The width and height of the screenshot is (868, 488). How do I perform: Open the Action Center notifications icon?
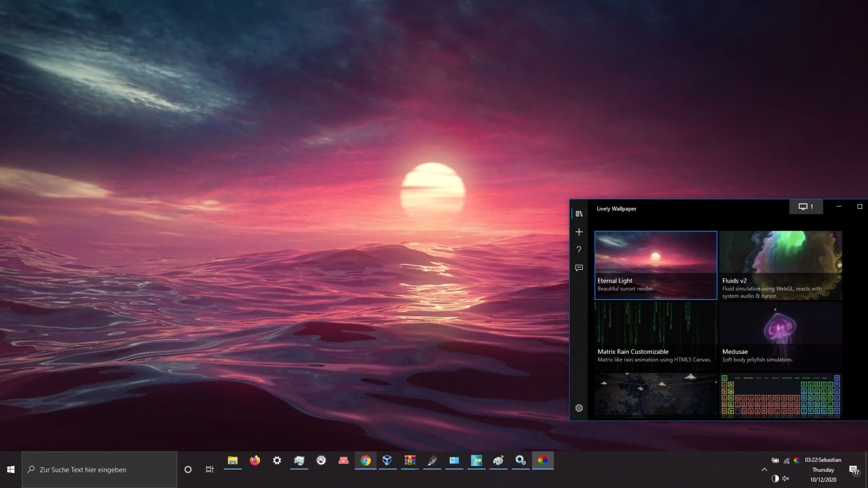click(x=854, y=470)
